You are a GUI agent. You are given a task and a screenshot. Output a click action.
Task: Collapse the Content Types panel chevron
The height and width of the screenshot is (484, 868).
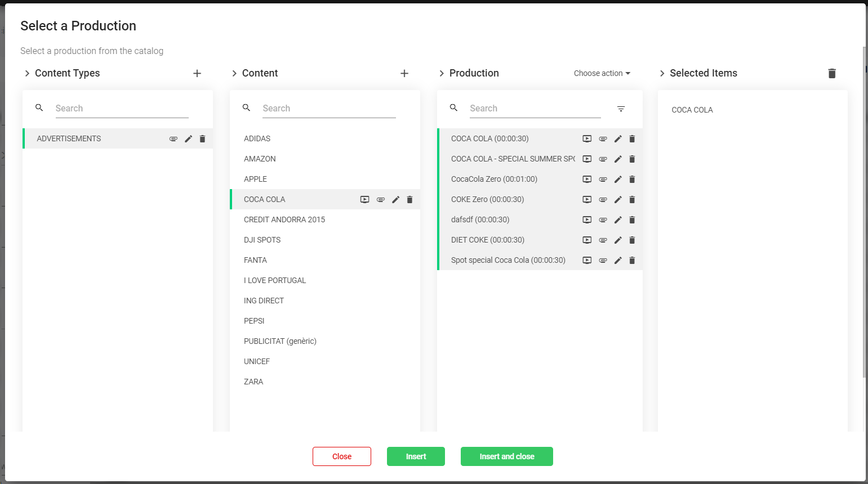coord(27,73)
